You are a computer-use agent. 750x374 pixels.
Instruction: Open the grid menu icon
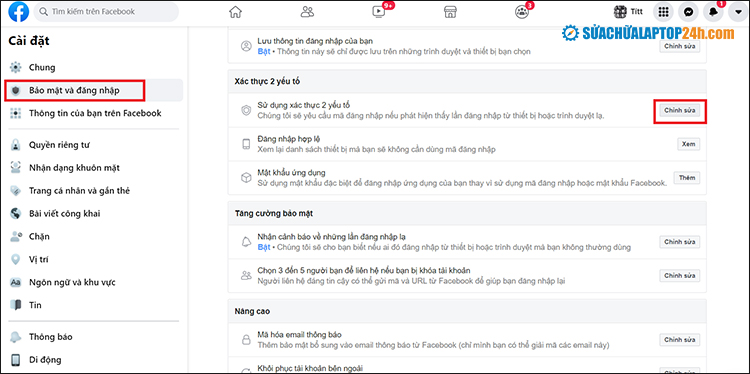pyautogui.click(x=663, y=12)
